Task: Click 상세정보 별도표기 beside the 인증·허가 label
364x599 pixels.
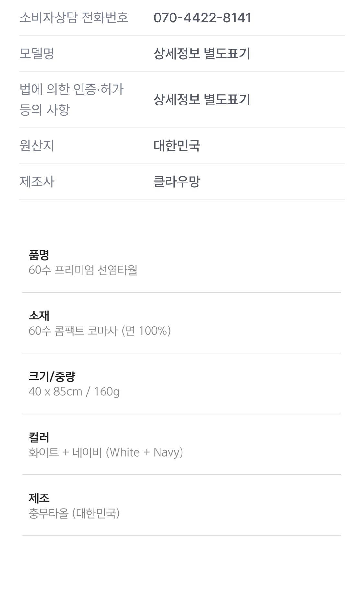Action: (x=202, y=99)
